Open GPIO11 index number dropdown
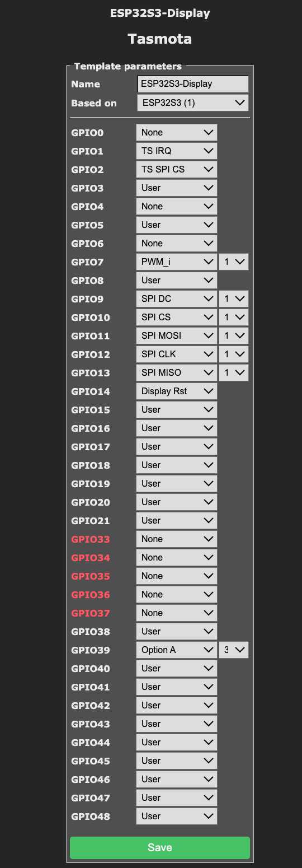This screenshot has height=868, width=302. (x=234, y=336)
